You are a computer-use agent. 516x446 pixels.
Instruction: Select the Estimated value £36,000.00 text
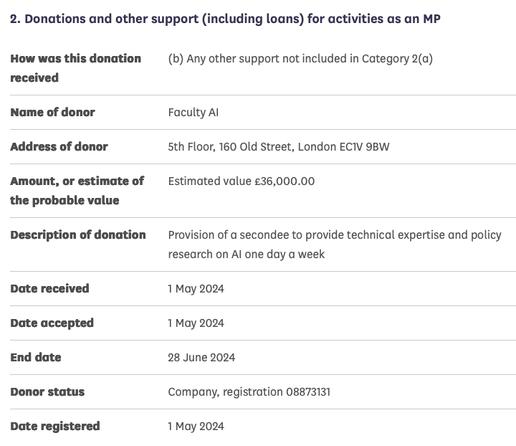(x=241, y=181)
